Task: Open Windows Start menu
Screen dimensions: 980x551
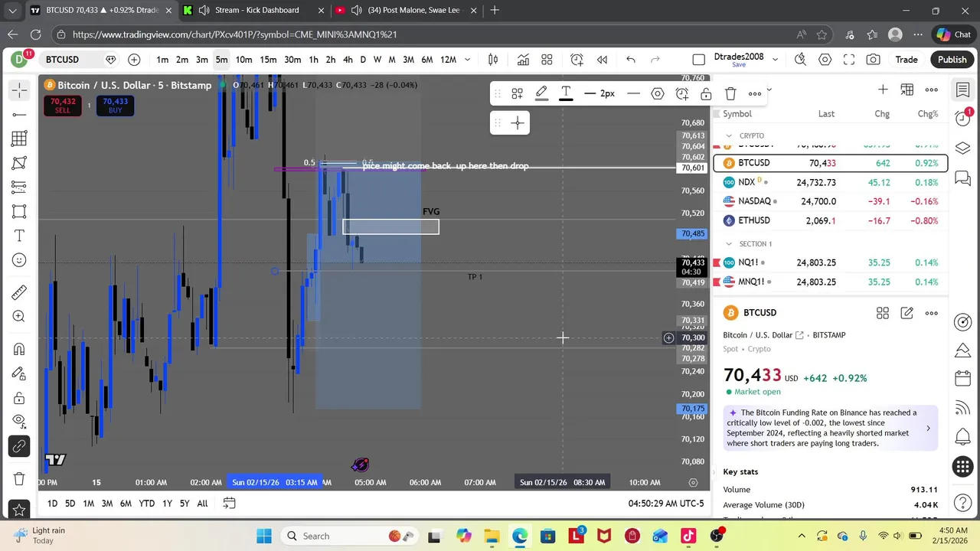Action: click(x=264, y=536)
